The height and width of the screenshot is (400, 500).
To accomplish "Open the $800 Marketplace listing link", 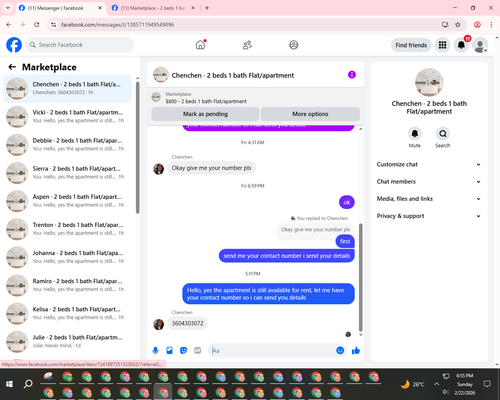I will [x=206, y=101].
